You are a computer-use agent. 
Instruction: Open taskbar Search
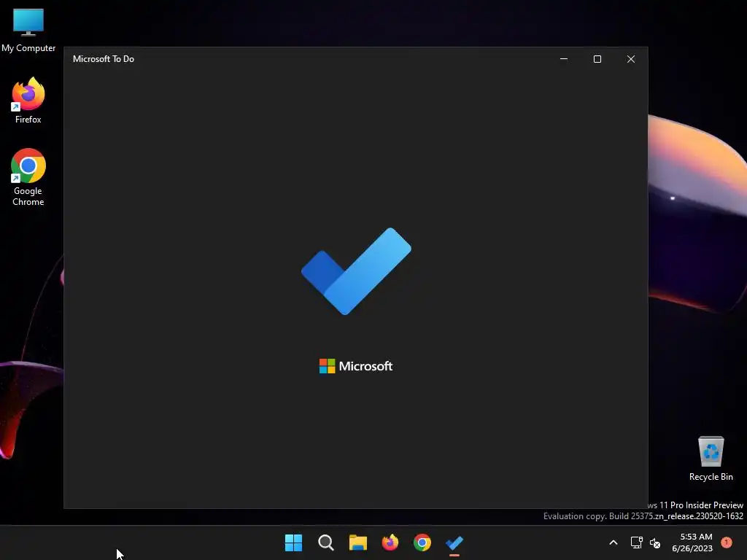326,542
